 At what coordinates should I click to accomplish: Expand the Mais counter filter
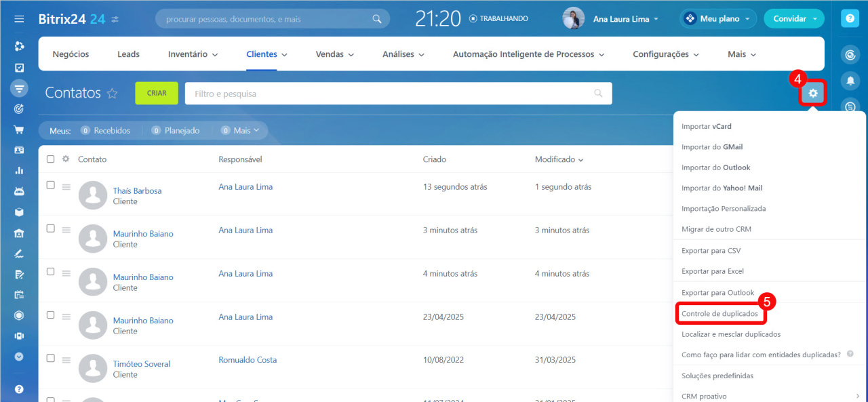(x=240, y=130)
